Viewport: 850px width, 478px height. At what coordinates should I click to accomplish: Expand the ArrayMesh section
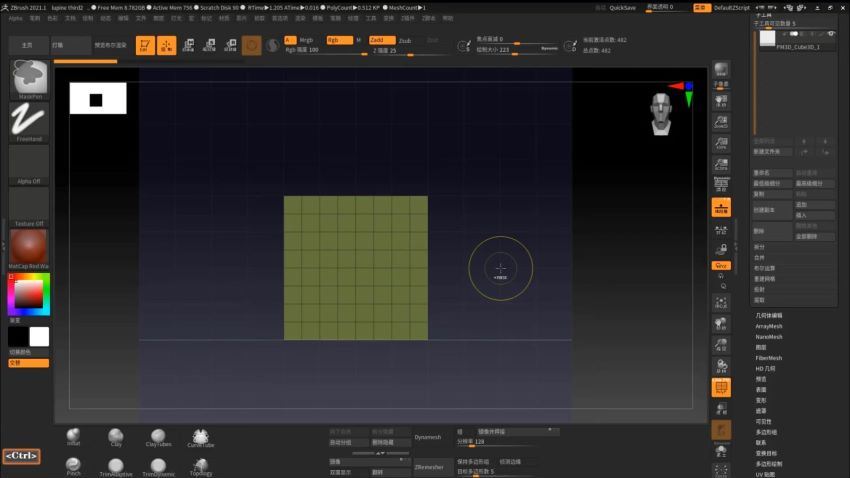tap(769, 326)
